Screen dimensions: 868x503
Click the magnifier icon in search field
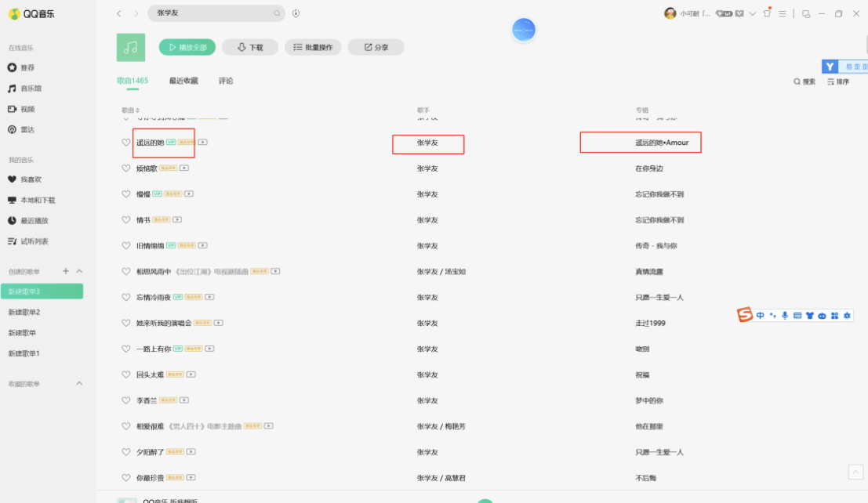277,13
